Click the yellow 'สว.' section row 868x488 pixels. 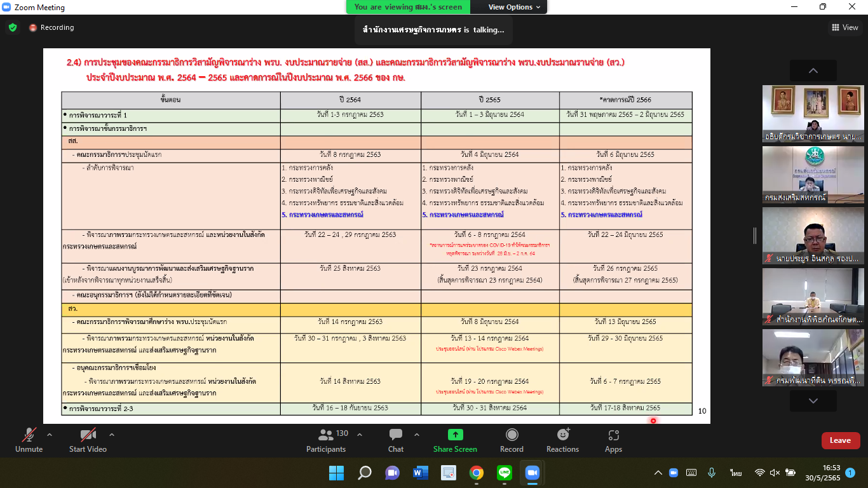377,309
